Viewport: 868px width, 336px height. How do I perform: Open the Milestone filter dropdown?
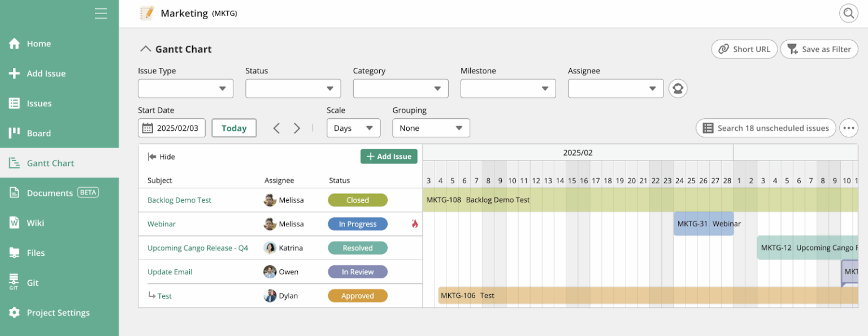(507, 88)
